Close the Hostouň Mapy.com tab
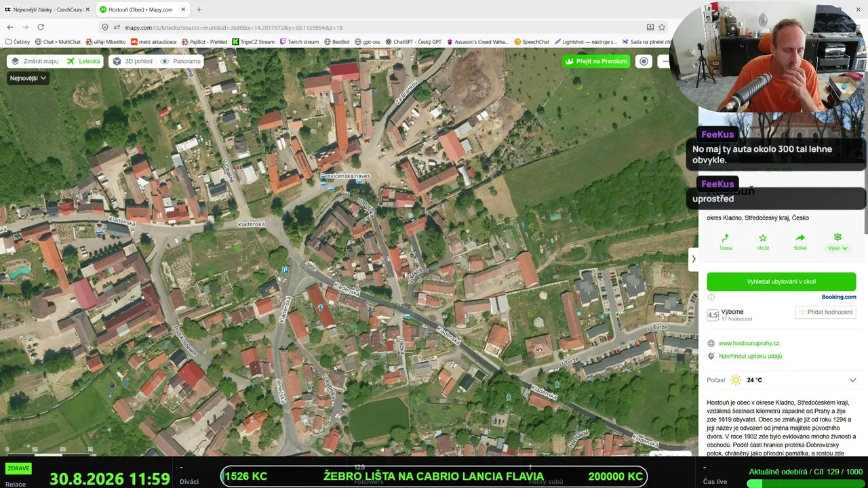This screenshot has width=868, height=488. (x=182, y=9)
